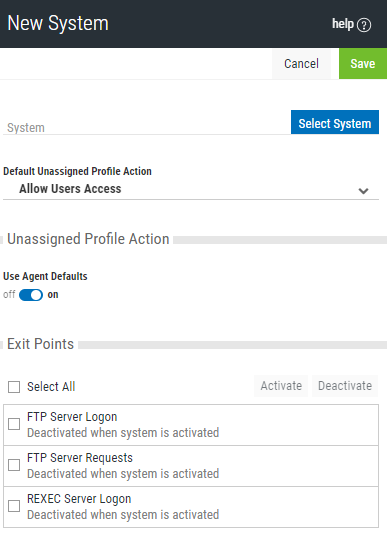Image resolution: width=387 pixels, height=555 pixels.
Task: Select the FTP Server Logon row label
Action: click(72, 417)
